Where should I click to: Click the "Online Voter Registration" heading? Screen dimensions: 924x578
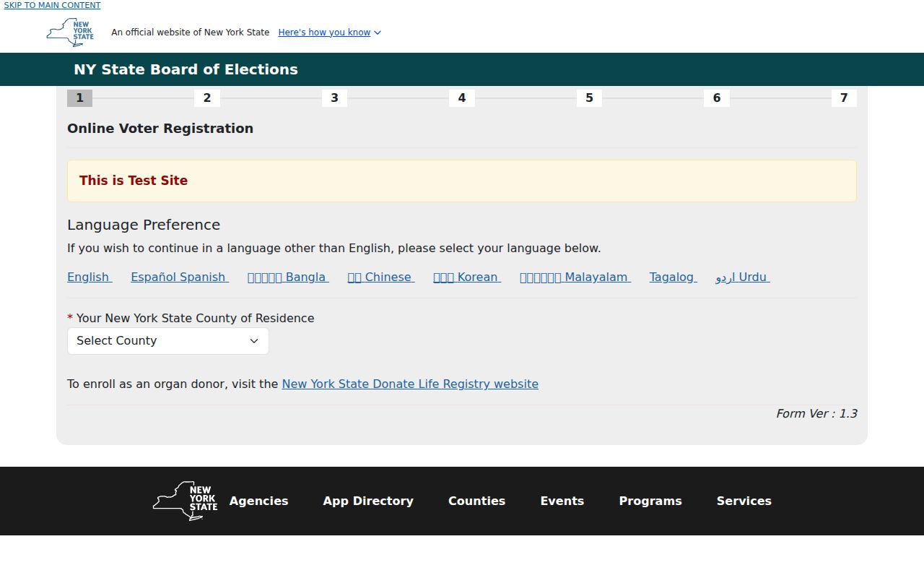coord(160,129)
